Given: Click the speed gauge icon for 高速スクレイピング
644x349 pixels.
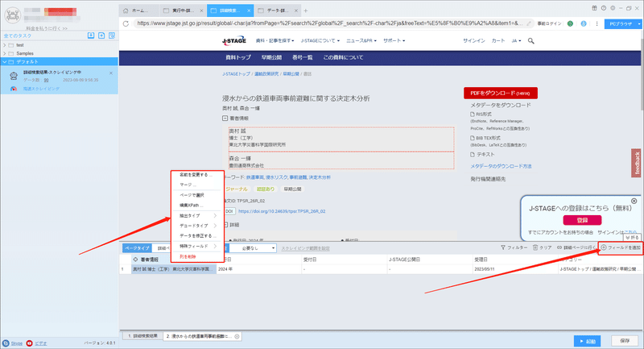Looking at the screenshot, I should pyautogui.click(x=14, y=89).
